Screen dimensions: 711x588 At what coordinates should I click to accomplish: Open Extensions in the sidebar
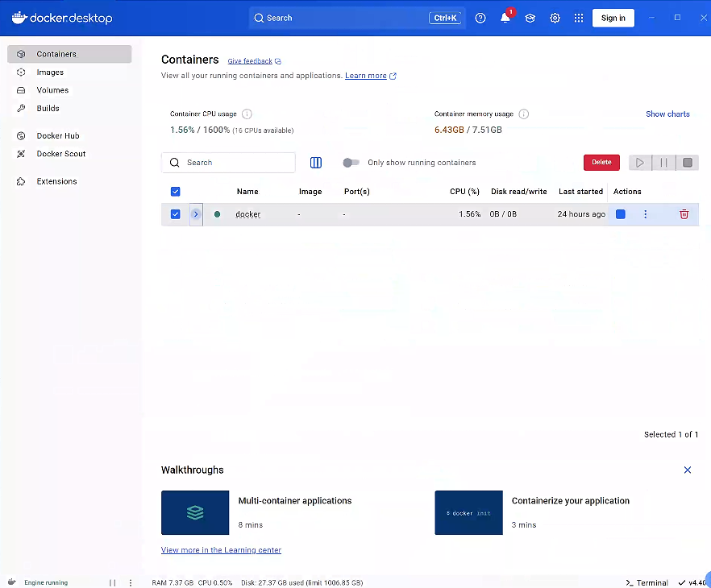pos(56,181)
